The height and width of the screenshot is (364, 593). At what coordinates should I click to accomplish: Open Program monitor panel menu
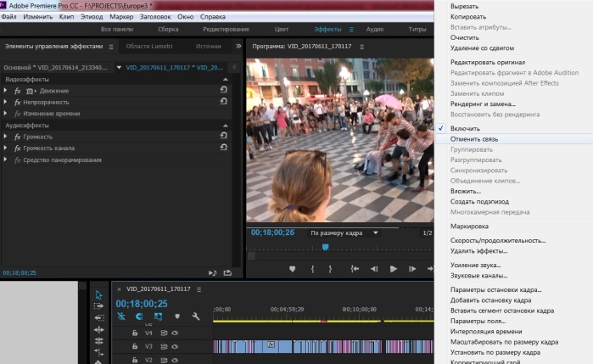pyautogui.click(x=361, y=47)
